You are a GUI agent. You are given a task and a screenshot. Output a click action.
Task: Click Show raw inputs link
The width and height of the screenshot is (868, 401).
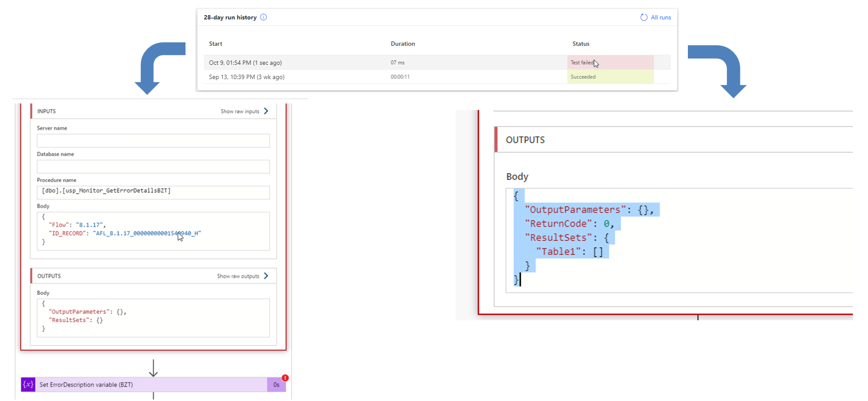click(x=240, y=111)
